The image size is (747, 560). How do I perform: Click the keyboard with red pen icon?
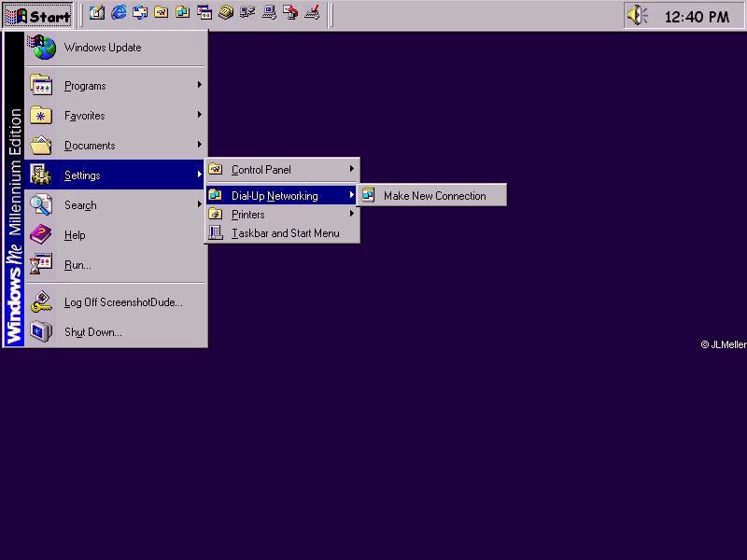312,13
